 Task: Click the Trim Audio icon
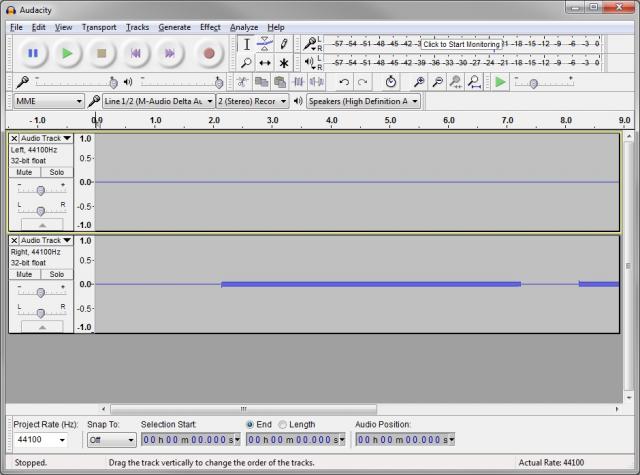tap(298, 82)
